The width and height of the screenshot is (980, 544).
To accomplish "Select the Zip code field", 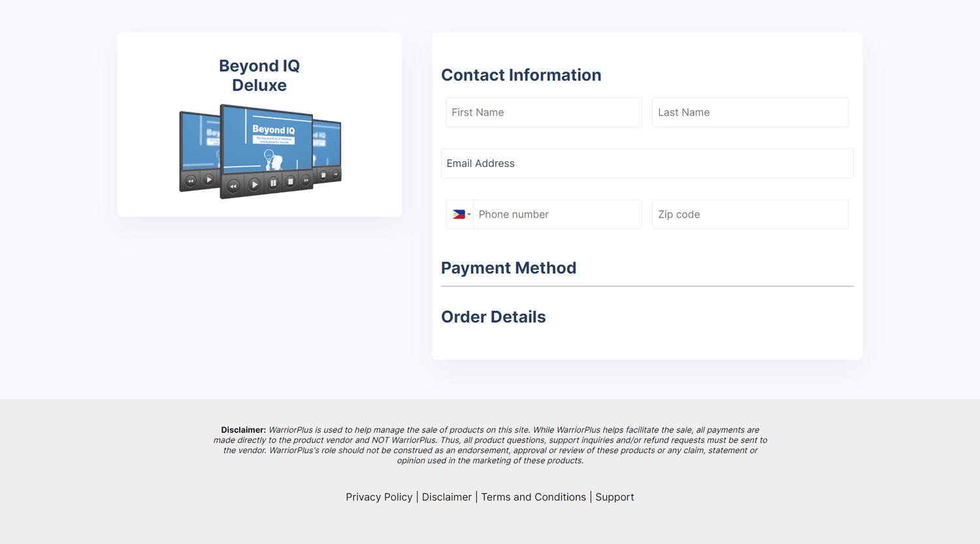I will point(750,214).
